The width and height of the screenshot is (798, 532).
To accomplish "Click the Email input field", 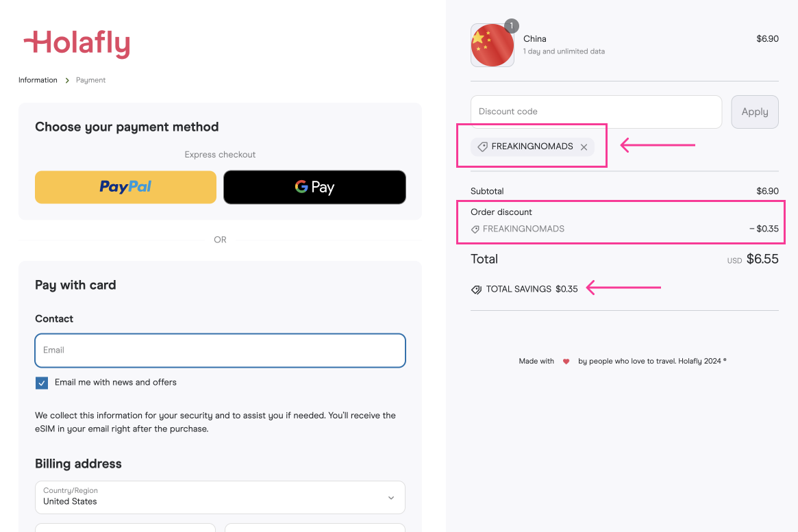I will 220,350.
